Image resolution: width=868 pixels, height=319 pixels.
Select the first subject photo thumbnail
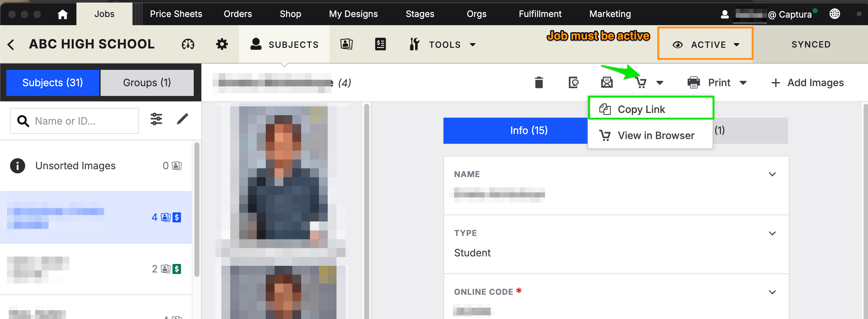coord(283,177)
